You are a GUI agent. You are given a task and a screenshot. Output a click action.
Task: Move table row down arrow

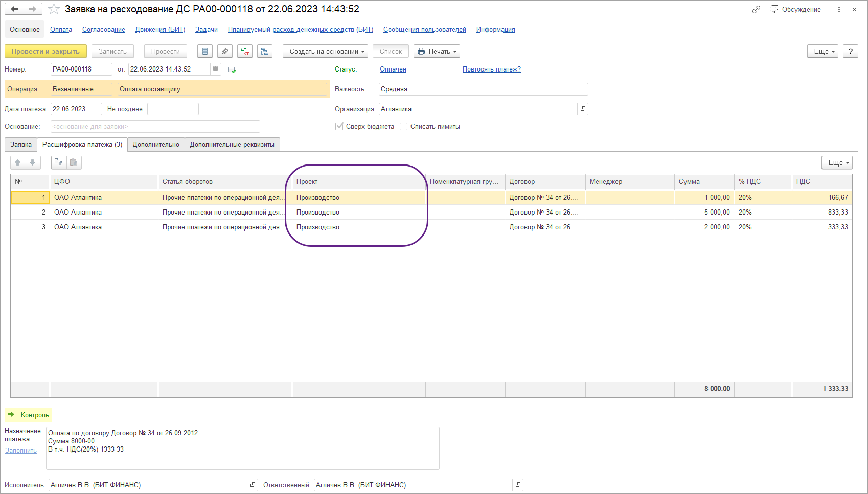point(33,162)
